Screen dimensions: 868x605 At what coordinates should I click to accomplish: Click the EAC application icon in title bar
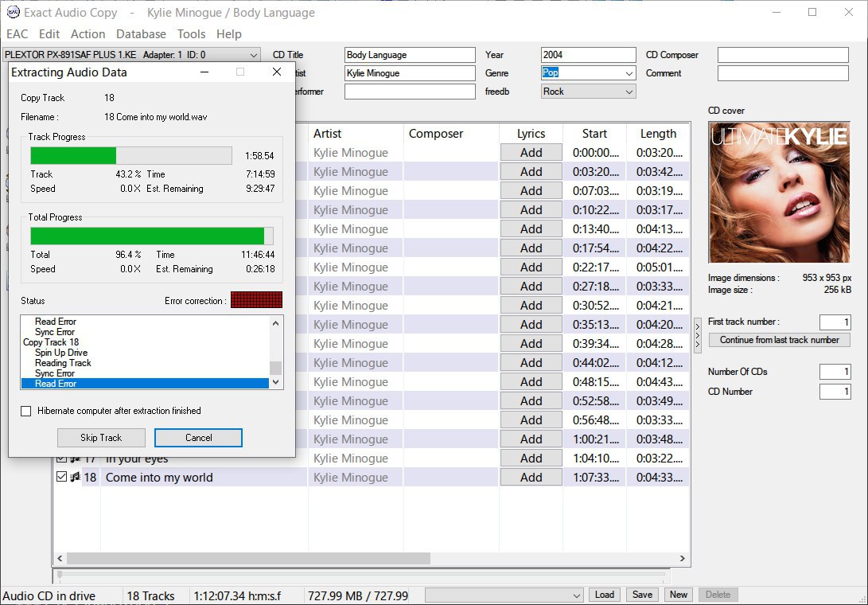[x=13, y=12]
